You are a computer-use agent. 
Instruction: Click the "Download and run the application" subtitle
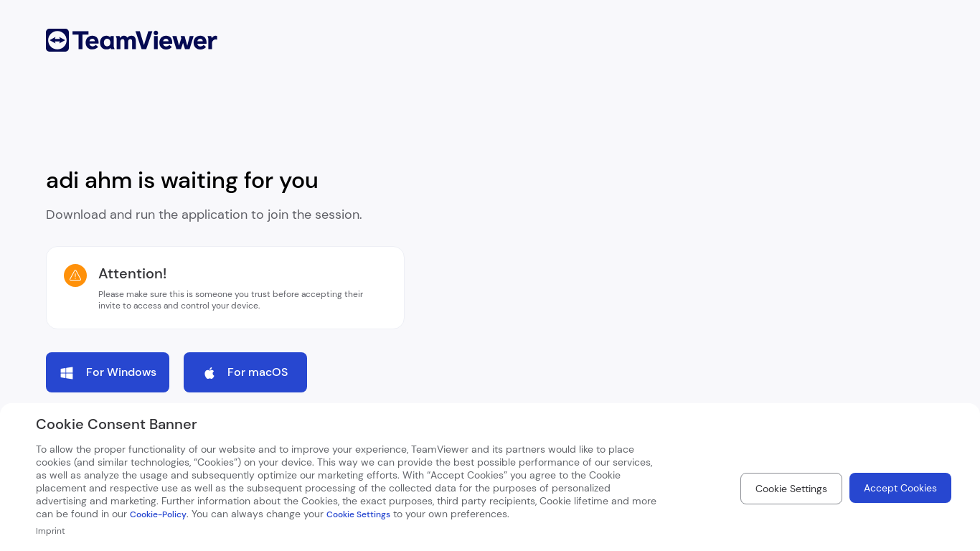(204, 215)
